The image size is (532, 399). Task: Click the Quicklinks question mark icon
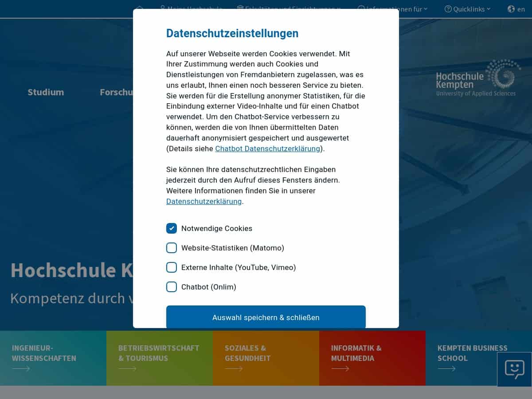pyautogui.click(x=448, y=9)
